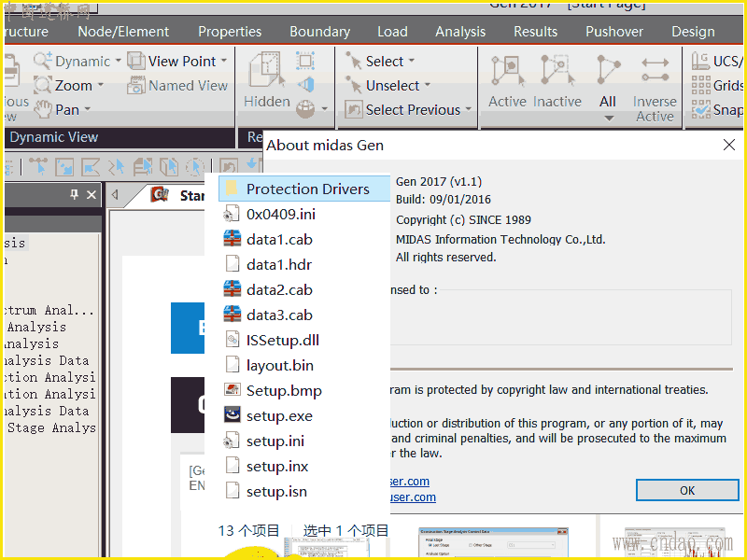This screenshot has width=747, height=560.
Task: Close the About midas Gen dialog
Action: point(729,145)
